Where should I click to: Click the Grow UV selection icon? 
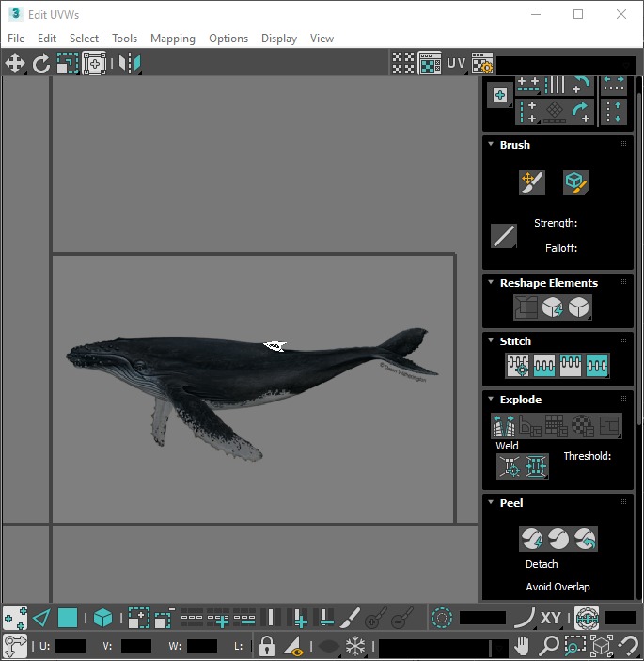pos(139,619)
